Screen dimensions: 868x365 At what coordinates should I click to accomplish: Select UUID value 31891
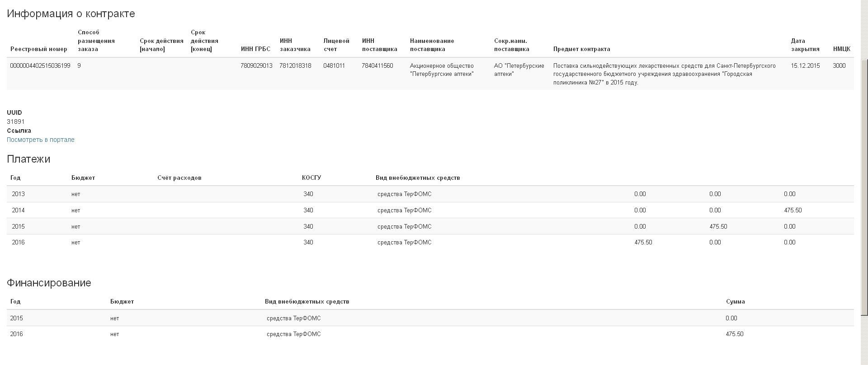coord(16,122)
